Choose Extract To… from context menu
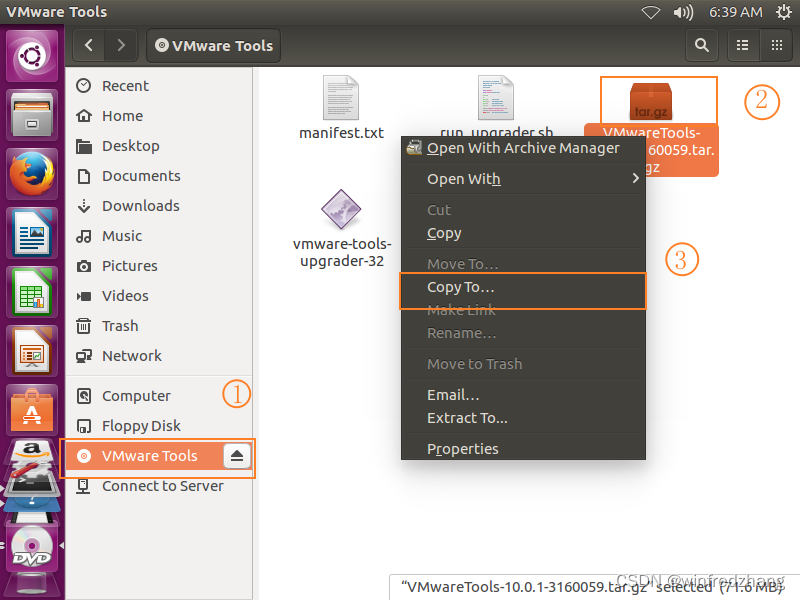The height and width of the screenshot is (600, 800). [523, 418]
